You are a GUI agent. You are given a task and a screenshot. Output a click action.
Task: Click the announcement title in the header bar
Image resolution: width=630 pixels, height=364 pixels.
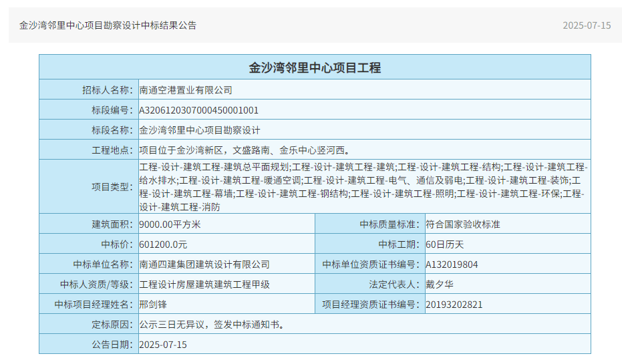pyautogui.click(x=108, y=25)
